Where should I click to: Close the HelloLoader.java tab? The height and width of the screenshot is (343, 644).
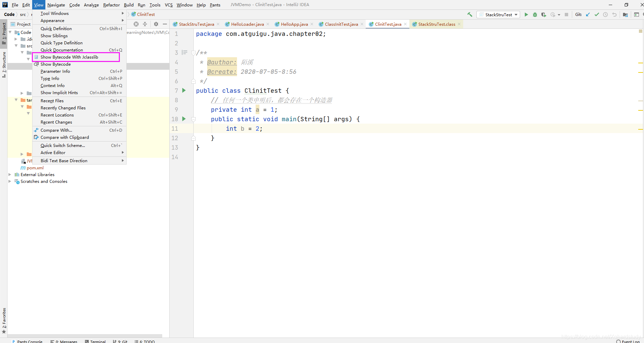[268, 24]
